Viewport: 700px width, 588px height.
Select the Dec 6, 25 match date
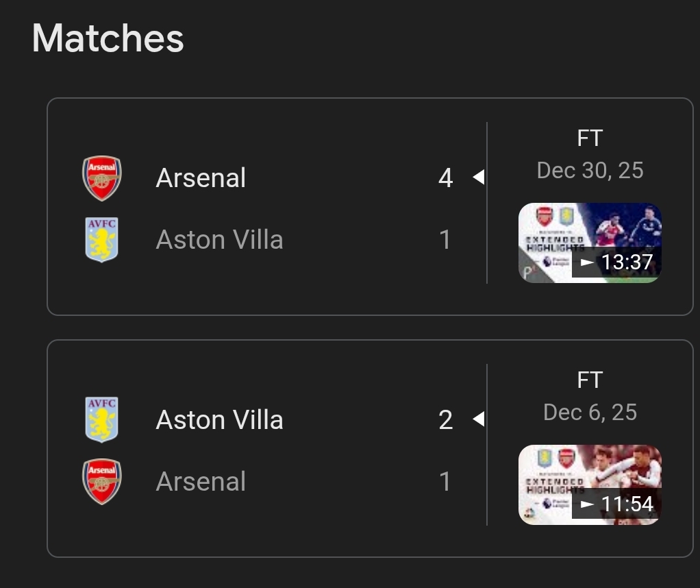(590, 412)
